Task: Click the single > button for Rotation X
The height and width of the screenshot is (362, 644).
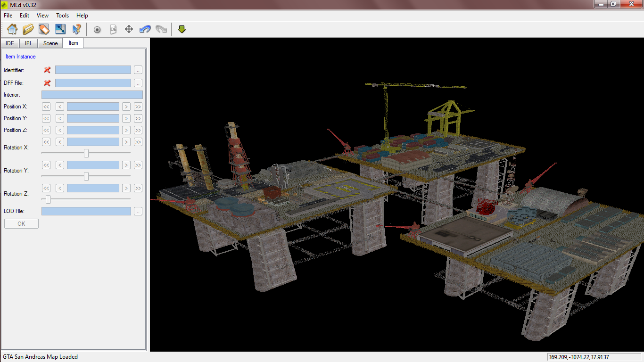Action: tap(126, 142)
